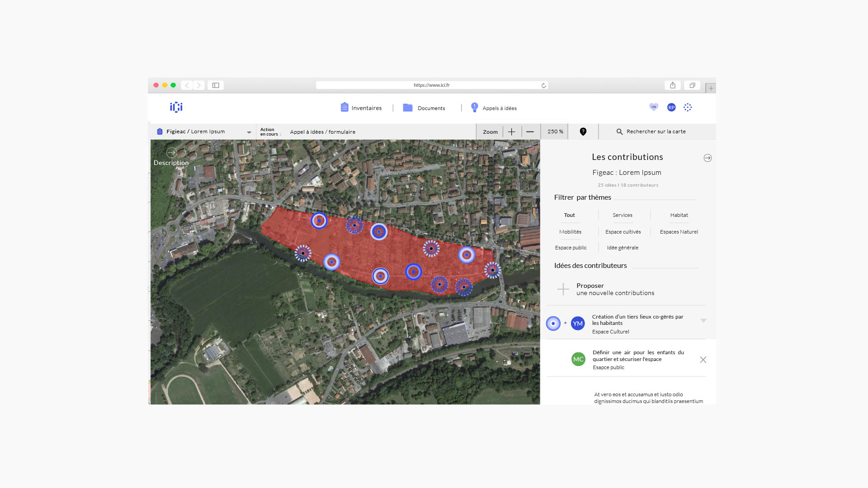Image resolution: width=868 pixels, height=488 pixels.
Task: Click the zoom in plus button
Action: (x=511, y=131)
